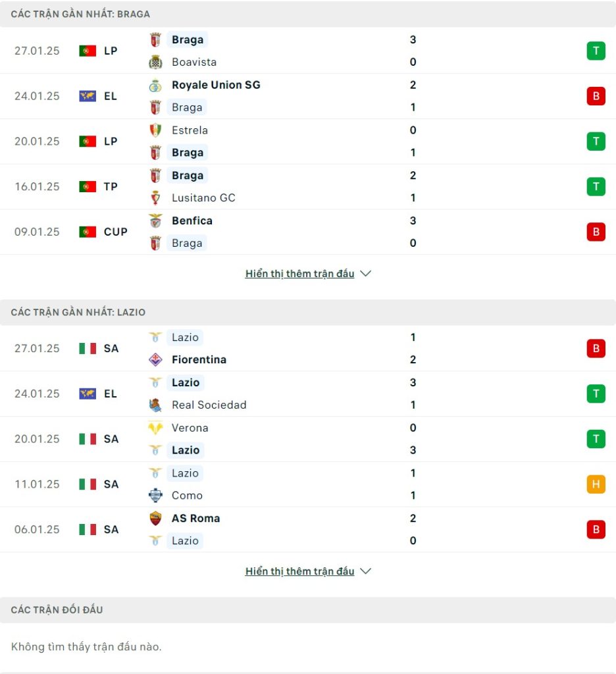This screenshot has height=674, width=616.
Task: Click Portugal flag on 16.01.25 TP match
Action: 88,187
